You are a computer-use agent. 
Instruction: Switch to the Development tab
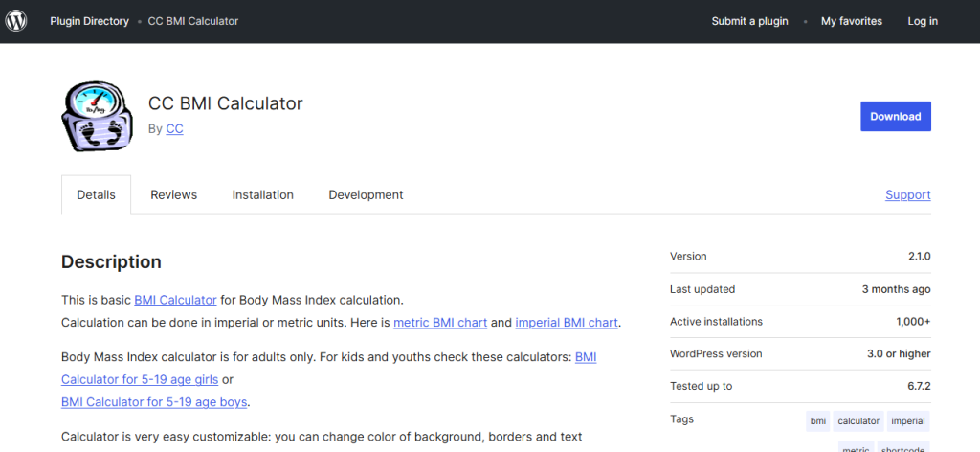[x=367, y=194]
